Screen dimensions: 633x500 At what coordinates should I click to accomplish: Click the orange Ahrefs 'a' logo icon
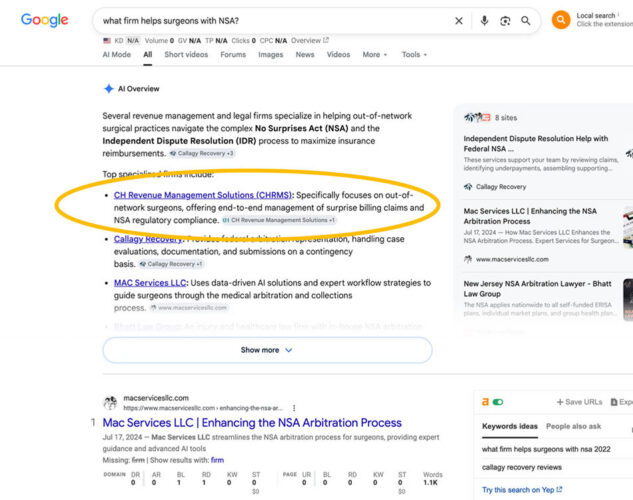click(485, 402)
